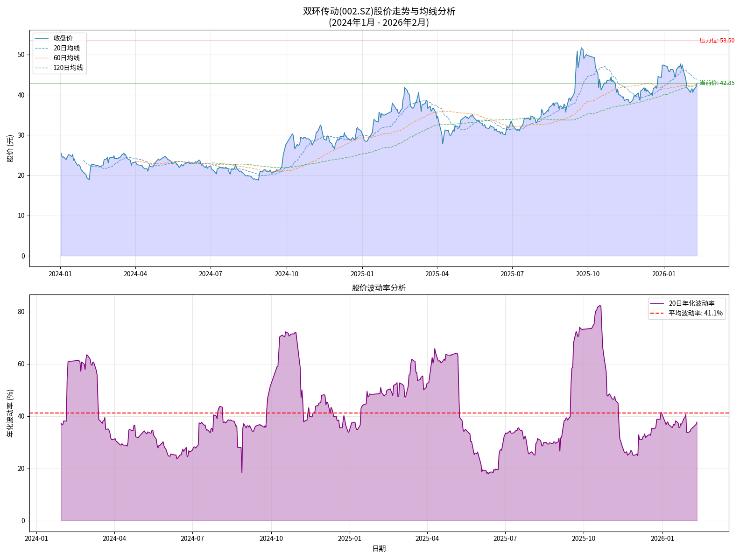Click the 压力位: 53.50 annotation
Viewport: 747px width, 560px height.
coord(717,41)
